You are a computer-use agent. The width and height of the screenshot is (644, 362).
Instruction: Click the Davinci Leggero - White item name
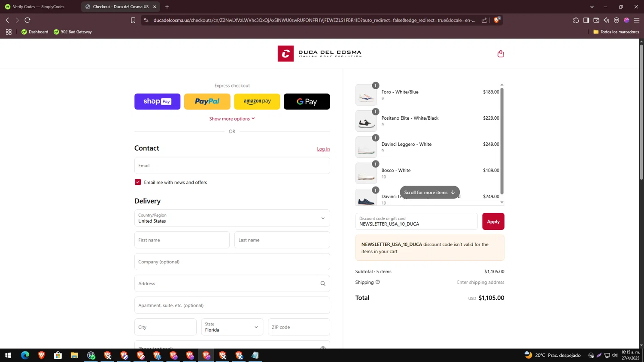[x=407, y=144]
